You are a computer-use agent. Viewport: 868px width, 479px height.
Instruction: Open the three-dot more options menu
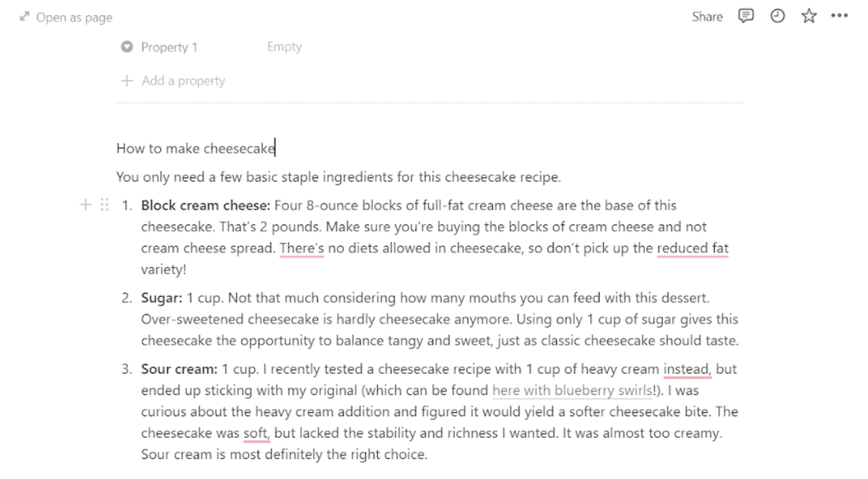[839, 17]
